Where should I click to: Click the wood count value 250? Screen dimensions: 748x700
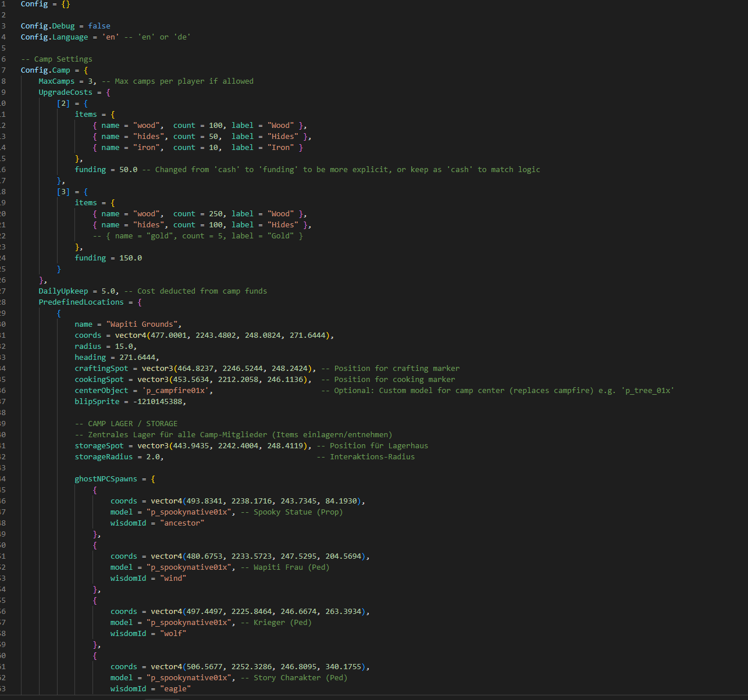[215, 214]
